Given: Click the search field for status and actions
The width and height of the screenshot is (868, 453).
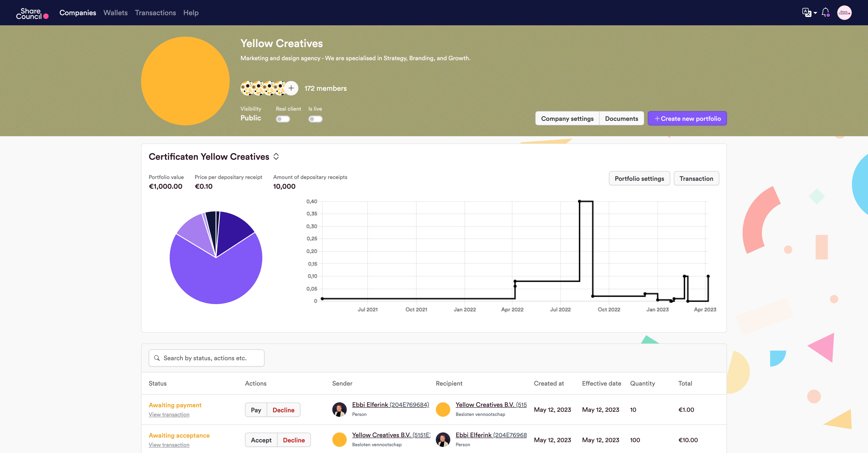Looking at the screenshot, I should pyautogui.click(x=207, y=358).
